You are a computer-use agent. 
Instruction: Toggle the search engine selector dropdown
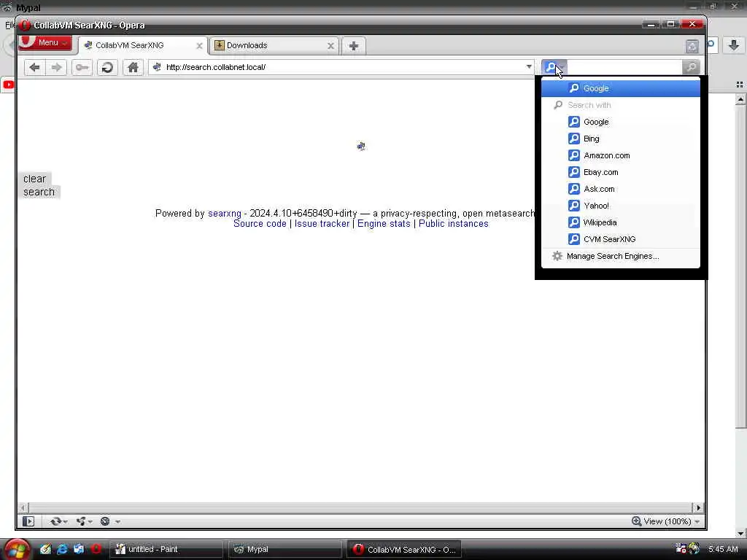[554, 67]
